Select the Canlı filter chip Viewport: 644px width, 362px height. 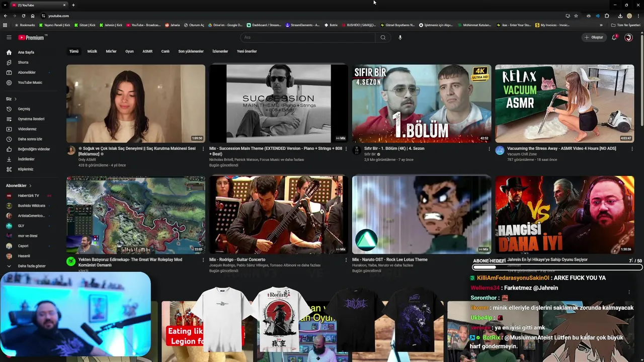pos(165,51)
